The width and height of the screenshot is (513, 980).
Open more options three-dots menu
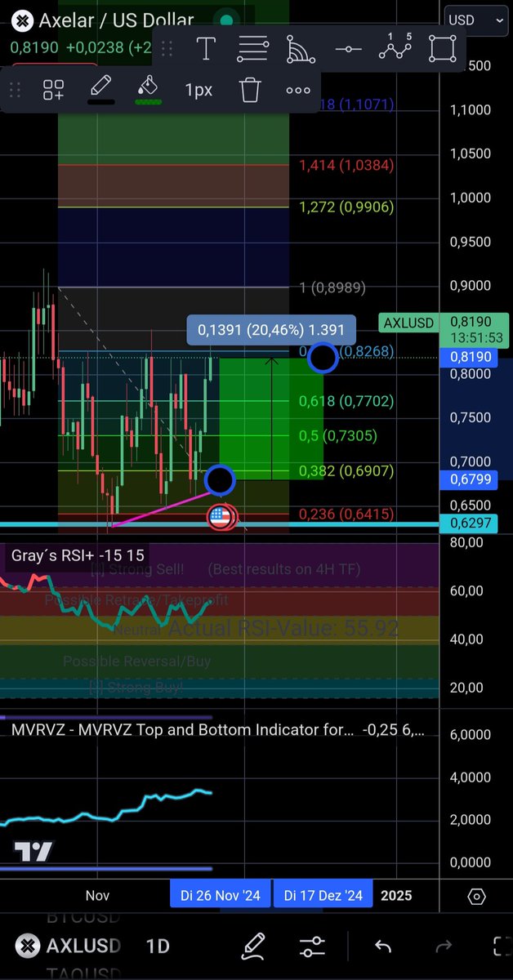(x=298, y=90)
